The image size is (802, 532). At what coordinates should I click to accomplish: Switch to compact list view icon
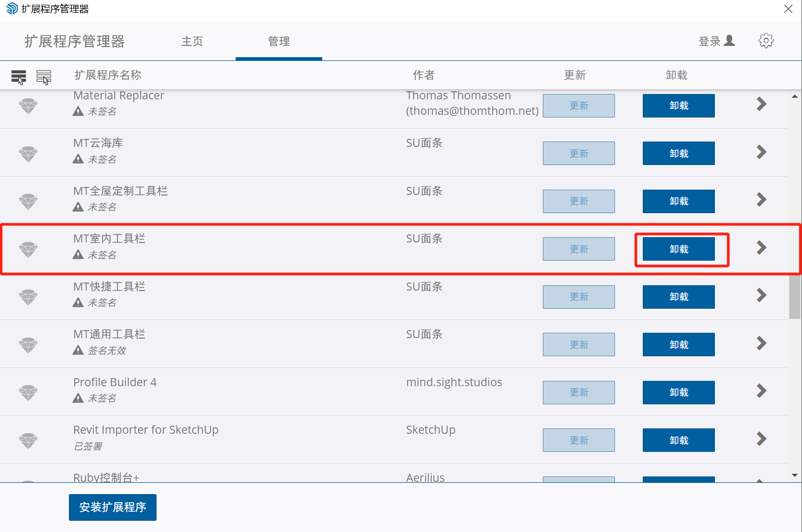(x=44, y=77)
